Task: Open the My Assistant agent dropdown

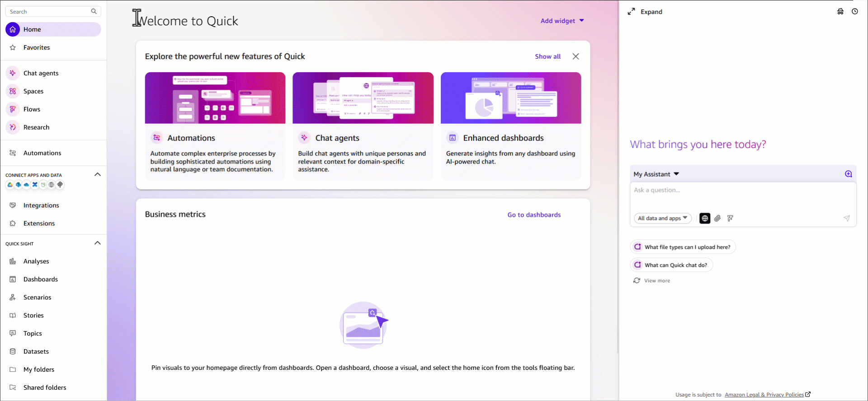Action: (x=656, y=174)
